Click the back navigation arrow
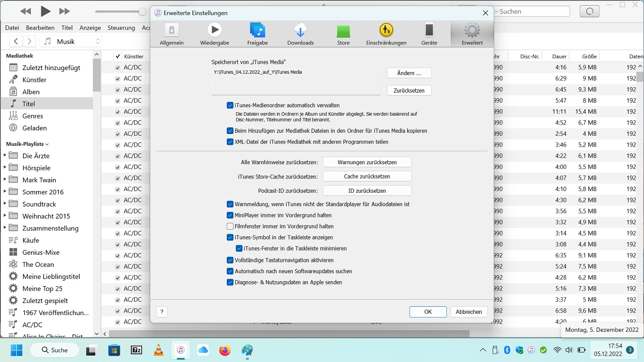 point(16,41)
